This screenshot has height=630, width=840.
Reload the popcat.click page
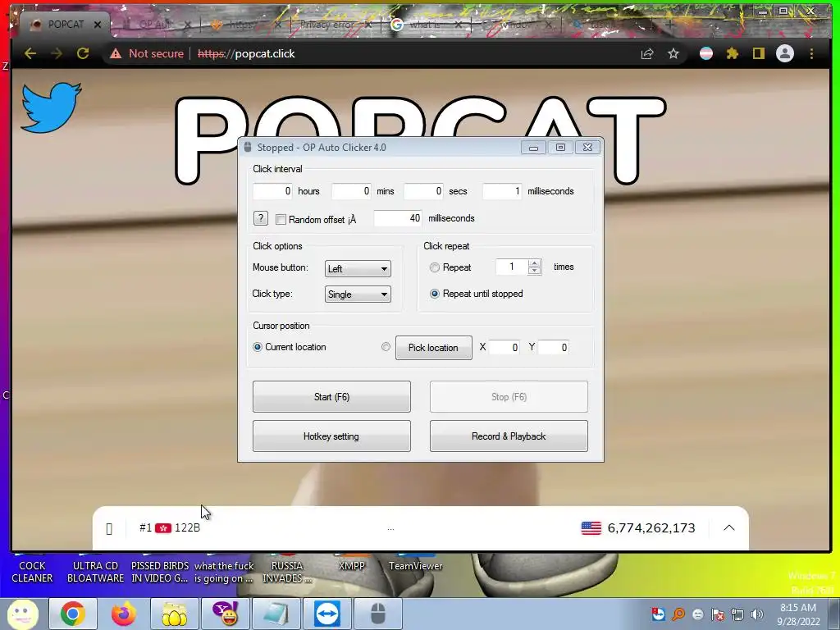click(x=83, y=53)
